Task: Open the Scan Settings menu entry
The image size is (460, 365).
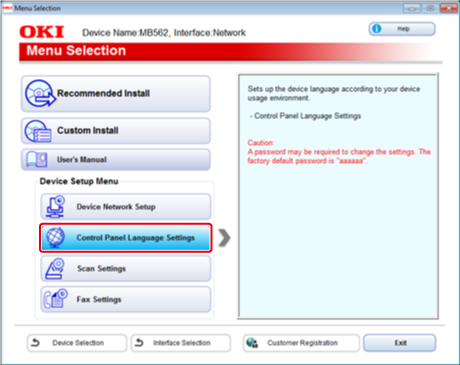Action: (x=126, y=268)
